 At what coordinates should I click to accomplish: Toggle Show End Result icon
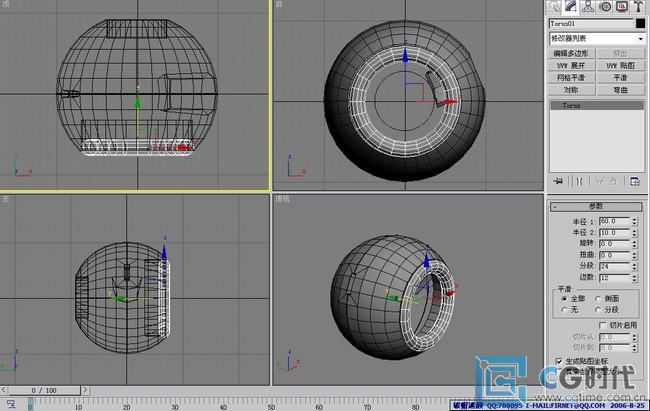(x=579, y=181)
